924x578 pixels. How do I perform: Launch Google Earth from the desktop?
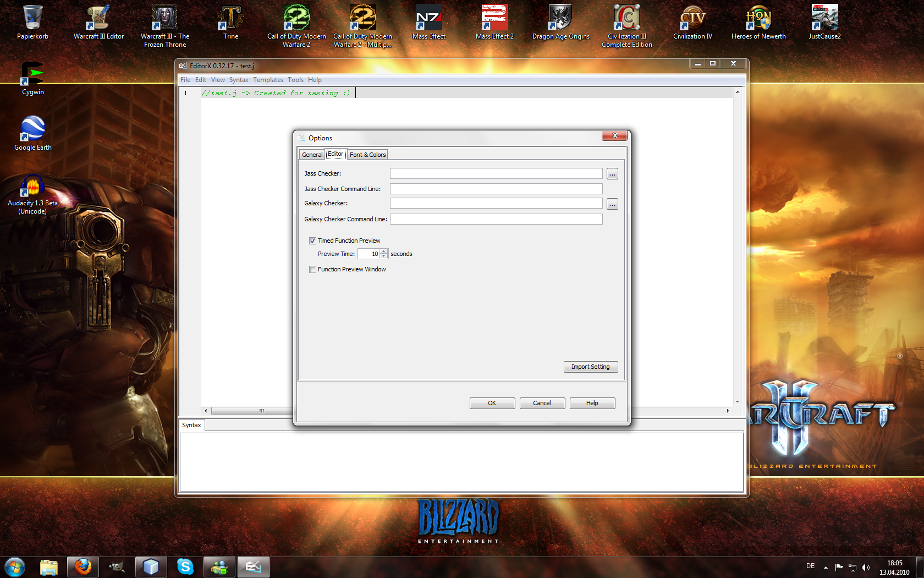pyautogui.click(x=32, y=133)
